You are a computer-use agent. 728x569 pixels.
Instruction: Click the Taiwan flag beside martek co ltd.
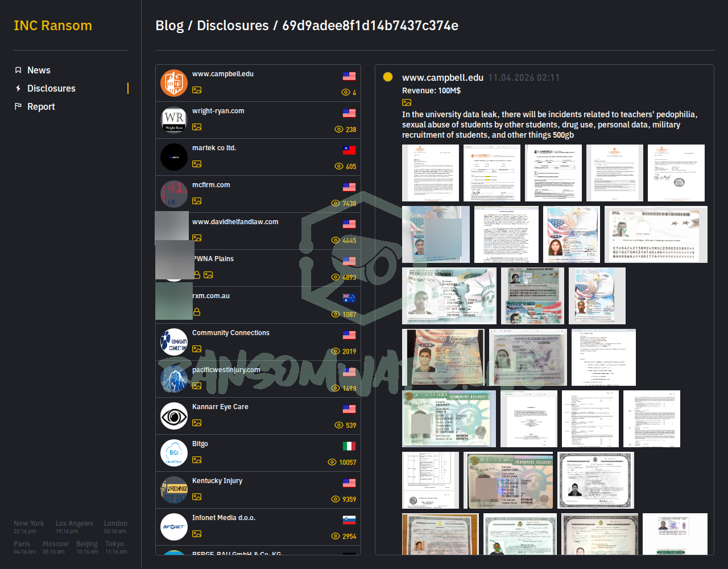coord(349,150)
